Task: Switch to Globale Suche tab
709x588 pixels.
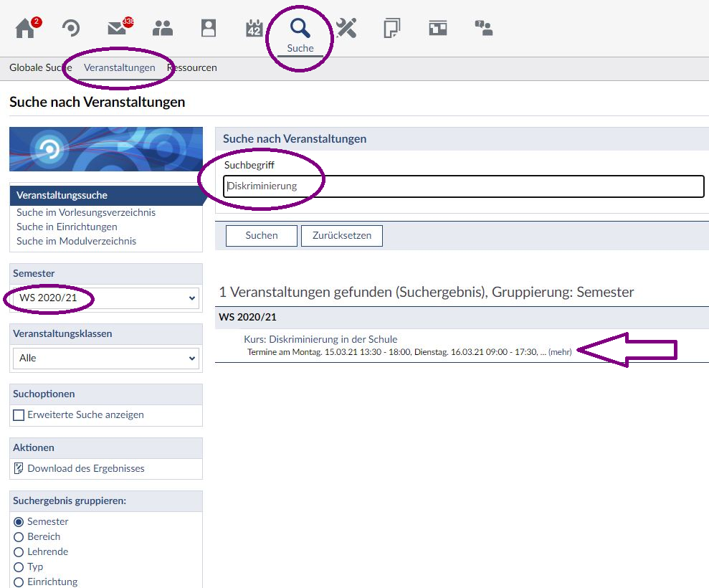Action: click(x=41, y=67)
